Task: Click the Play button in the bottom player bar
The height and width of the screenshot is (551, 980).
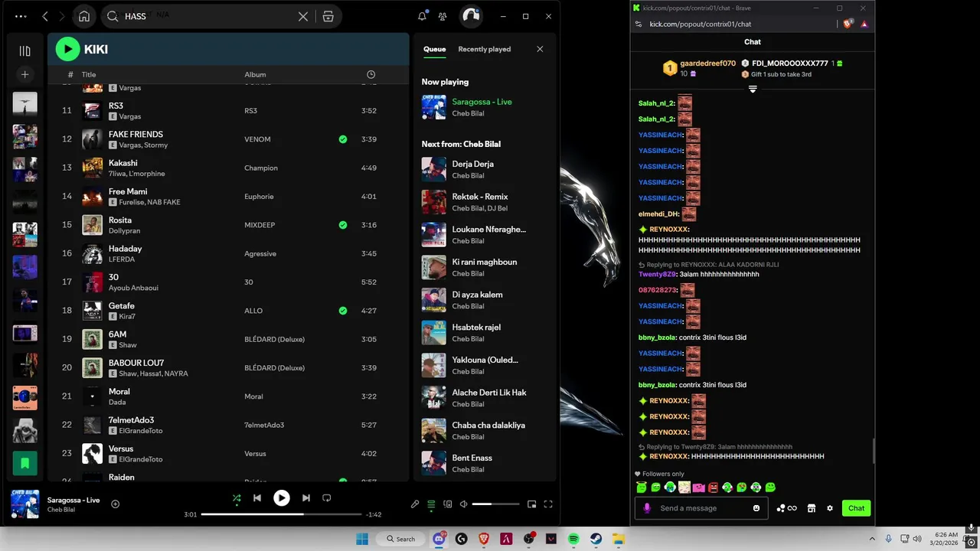Action: (282, 498)
